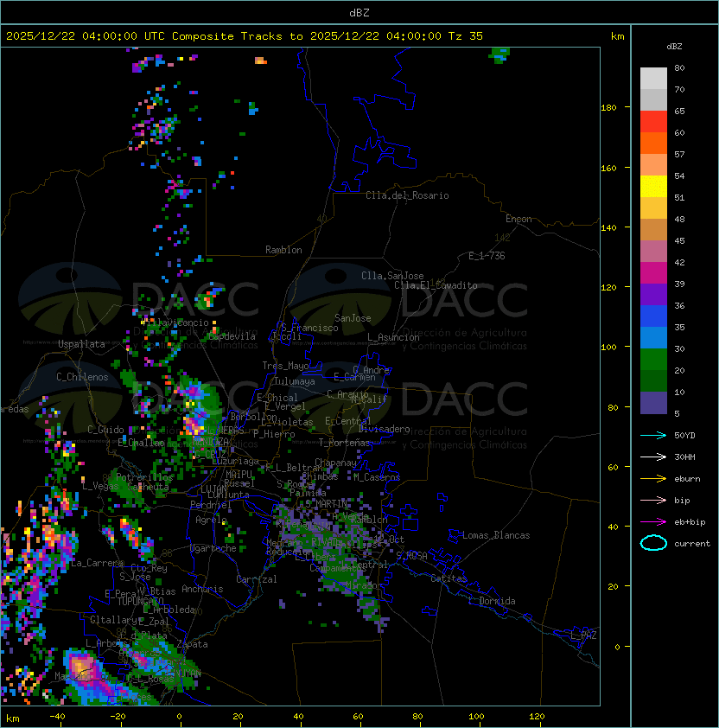
Task: Choose the bottom slate-colored scale swatch
Action: point(653,403)
